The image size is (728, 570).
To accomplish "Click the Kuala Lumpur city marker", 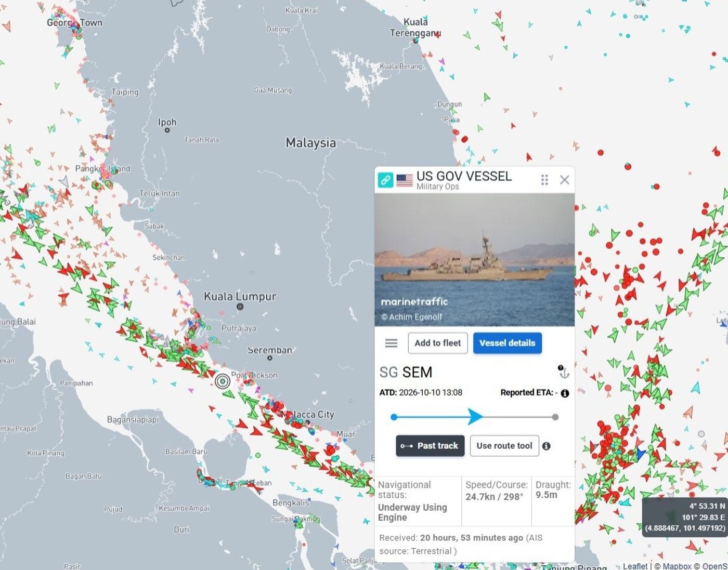I will 240,307.
